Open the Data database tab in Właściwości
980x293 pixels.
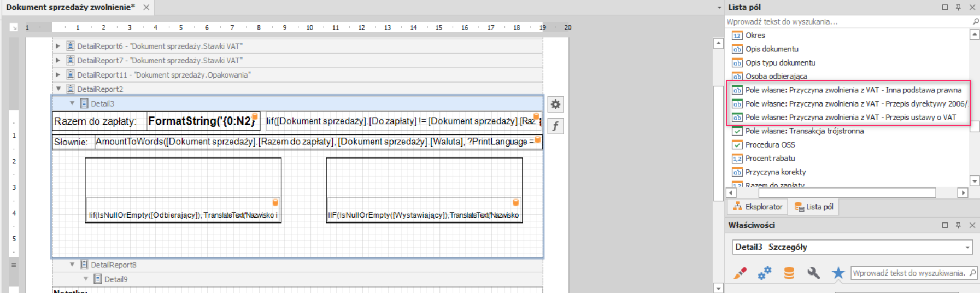789,273
